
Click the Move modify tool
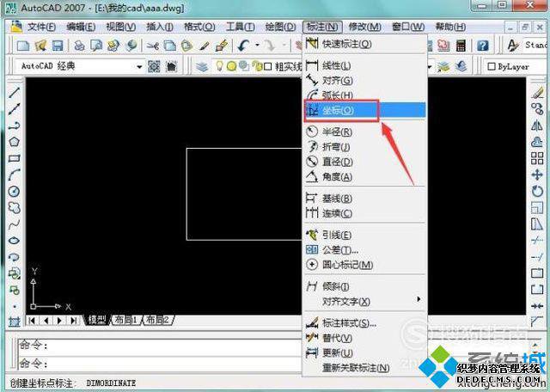[x=537, y=175]
